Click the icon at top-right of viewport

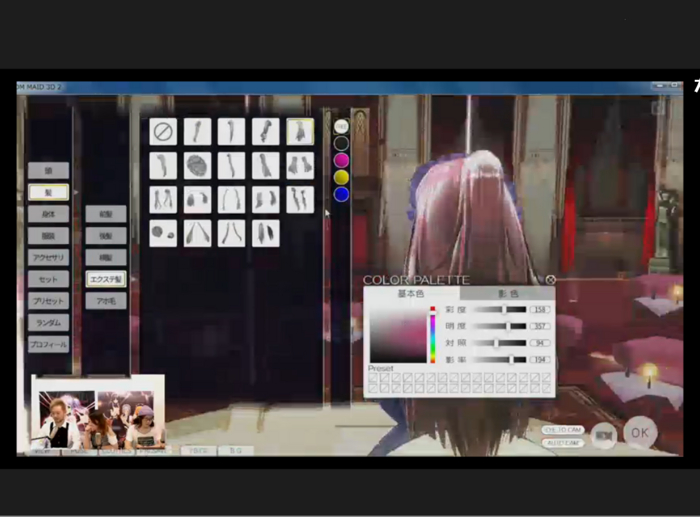coord(658,108)
